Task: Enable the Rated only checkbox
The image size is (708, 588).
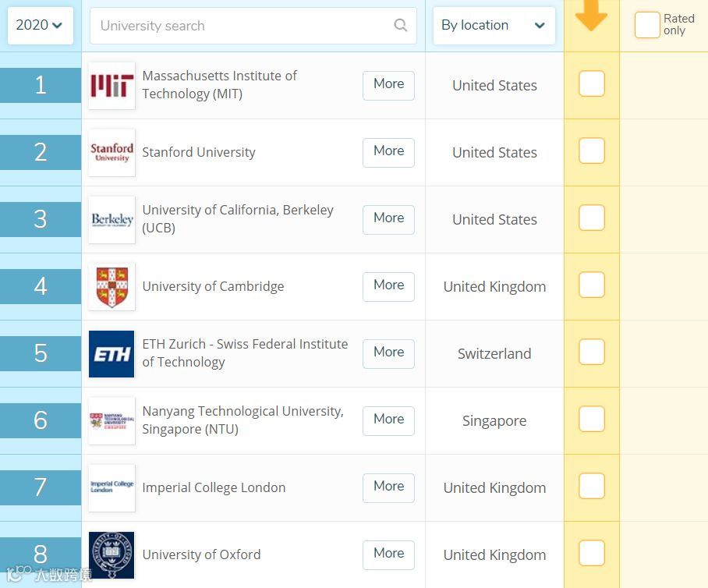Action: 647,25
